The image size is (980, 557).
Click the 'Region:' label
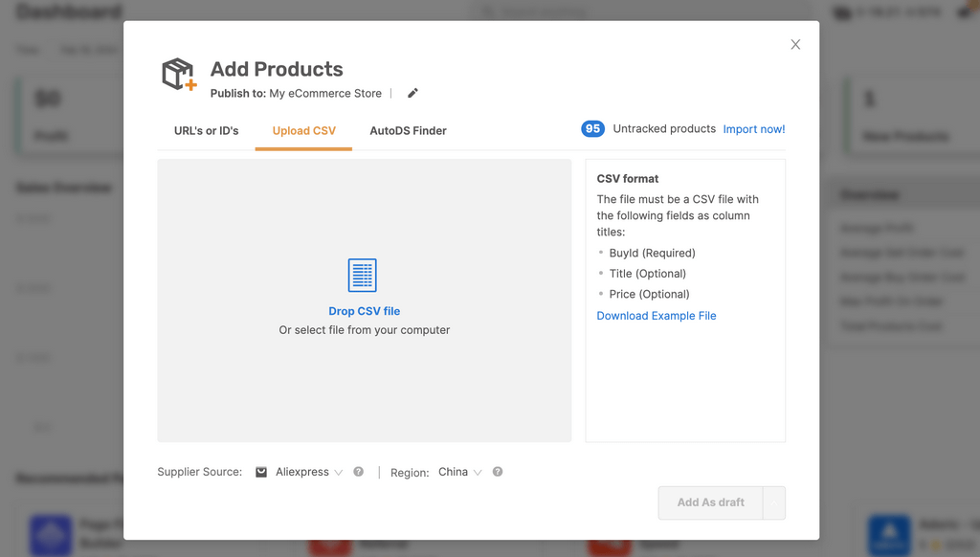point(410,473)
